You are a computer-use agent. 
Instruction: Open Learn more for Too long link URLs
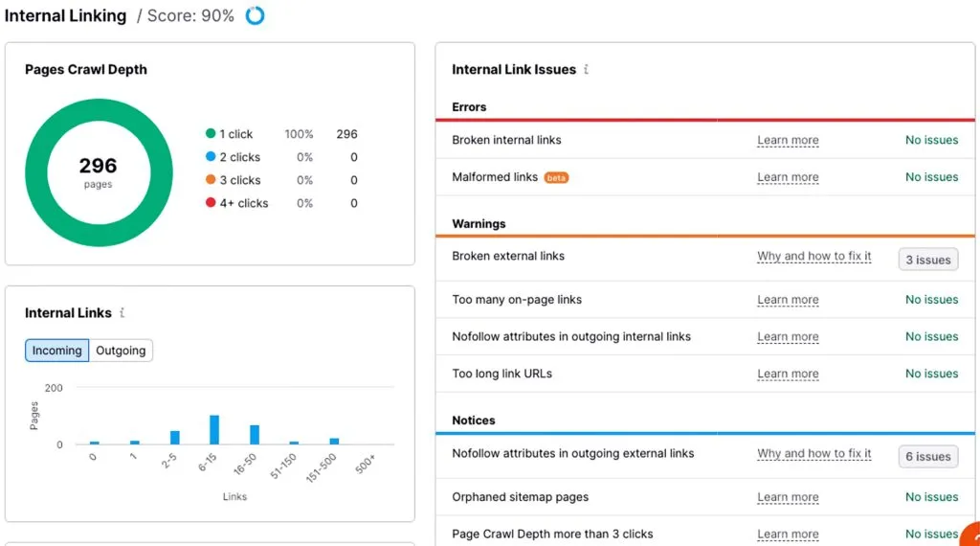point(789,374)
